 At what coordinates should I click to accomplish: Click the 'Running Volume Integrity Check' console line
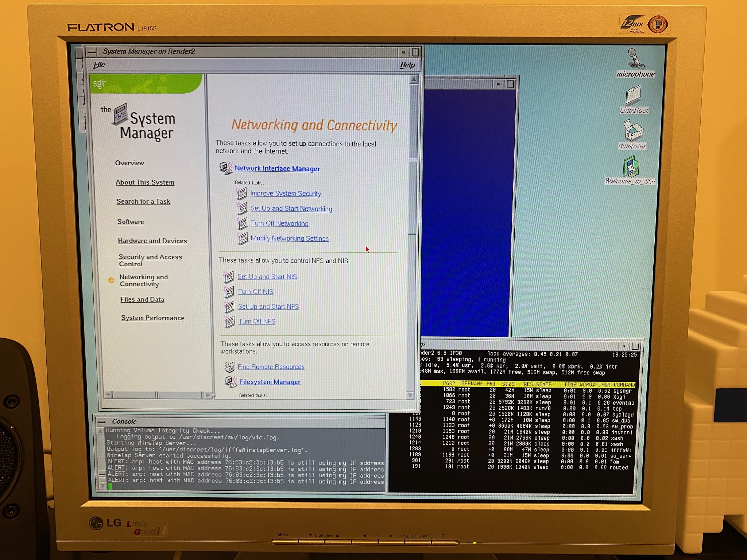[163, 431]
